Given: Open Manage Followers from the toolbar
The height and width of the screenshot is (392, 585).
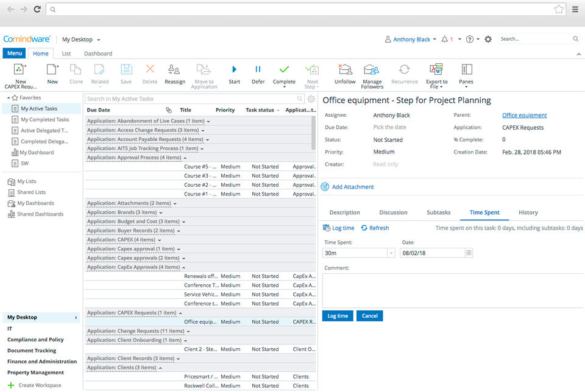Looking at the screenshot, I should [x=372, y=70].
